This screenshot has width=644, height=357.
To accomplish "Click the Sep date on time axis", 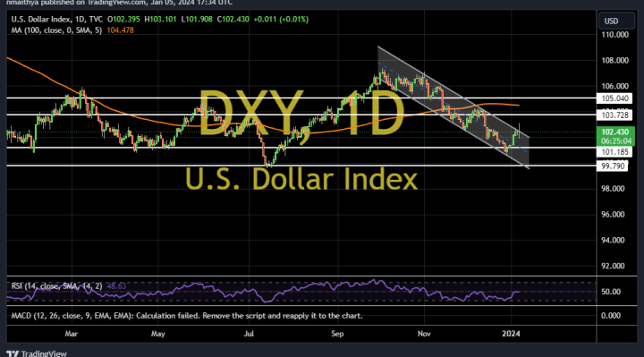I will 337,334.
